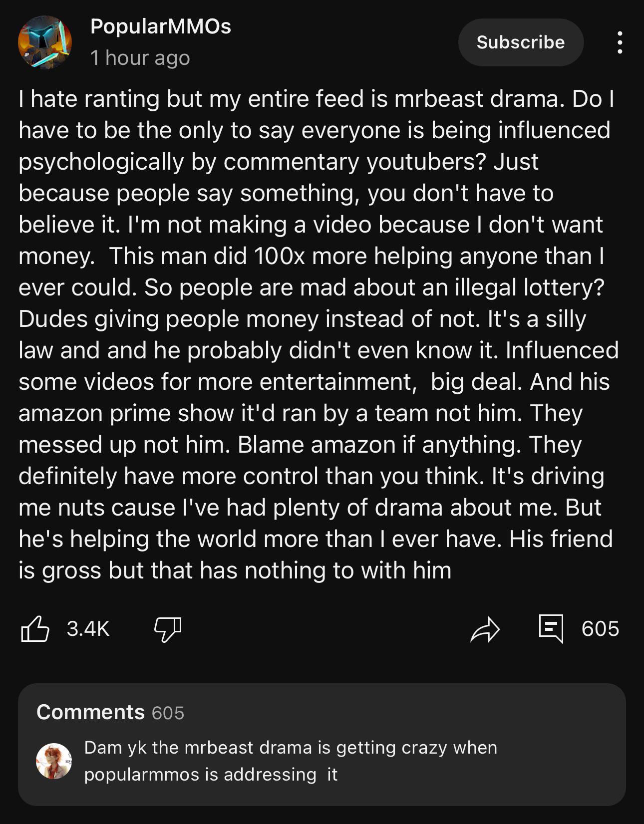
Task: Click the '1 hour ago' timestamp
Action: pyautogui.click(x=140, y=58)
